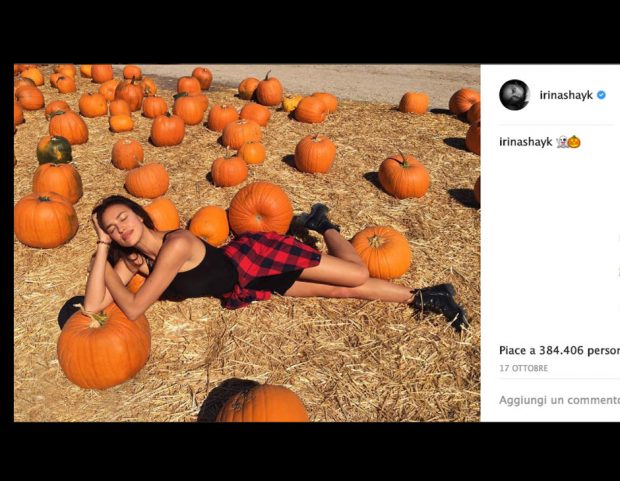The image size is (620, 481).
Task: Click the pumpkin emoji in the caption
Action: [574, 142]
